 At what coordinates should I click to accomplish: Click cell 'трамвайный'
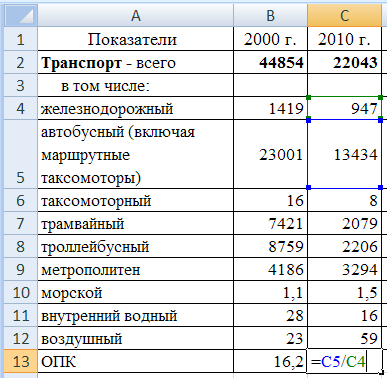(x=135, y=223)
